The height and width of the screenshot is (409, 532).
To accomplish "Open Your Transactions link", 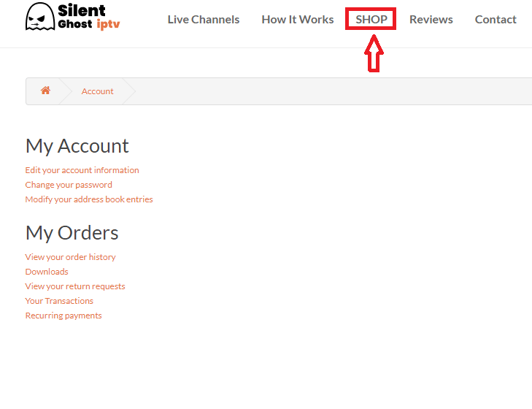I will click(59, 301).
